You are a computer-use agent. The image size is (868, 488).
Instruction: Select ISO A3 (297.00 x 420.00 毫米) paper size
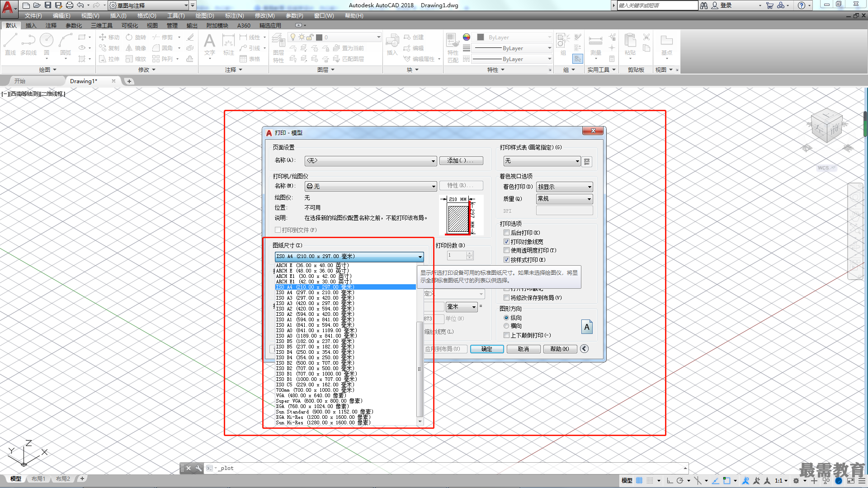point(345,298)
